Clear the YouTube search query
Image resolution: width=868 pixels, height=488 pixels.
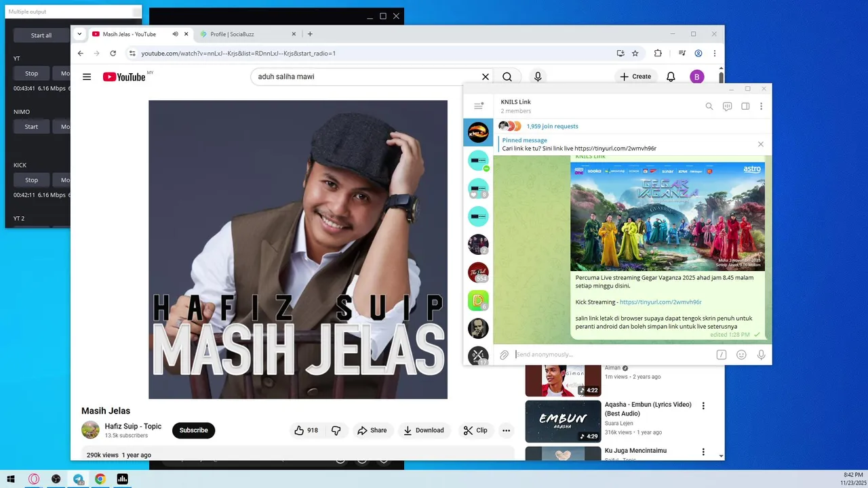click(485, 77)
